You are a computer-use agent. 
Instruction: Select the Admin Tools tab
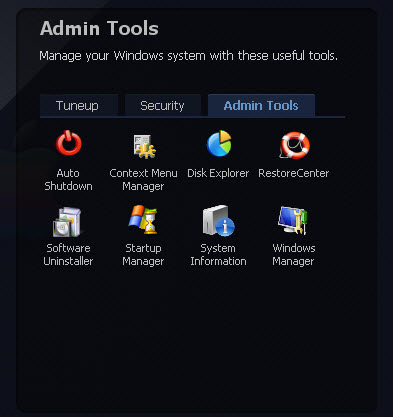point(261,105)
